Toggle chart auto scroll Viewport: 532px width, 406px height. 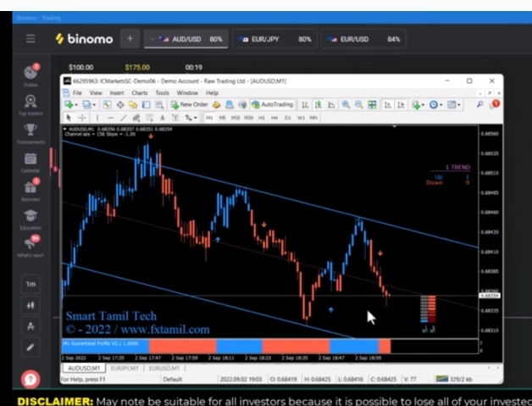click(x=387, y=105)
